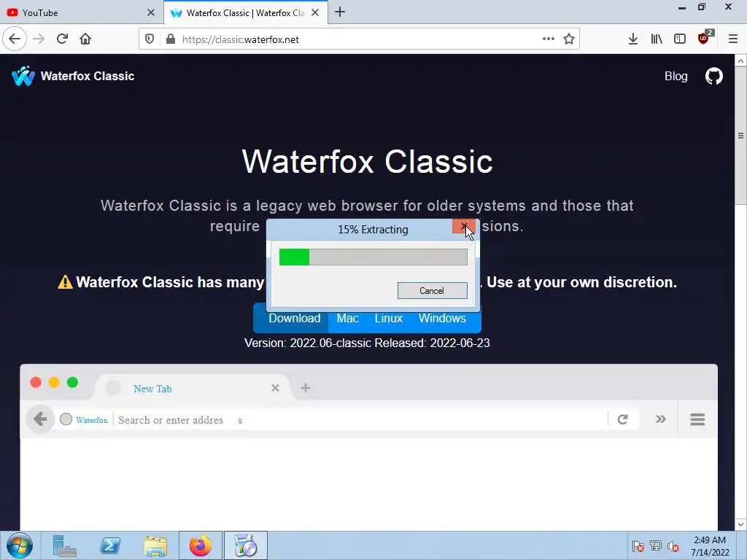Click the version and release date text

coord(367,343)
